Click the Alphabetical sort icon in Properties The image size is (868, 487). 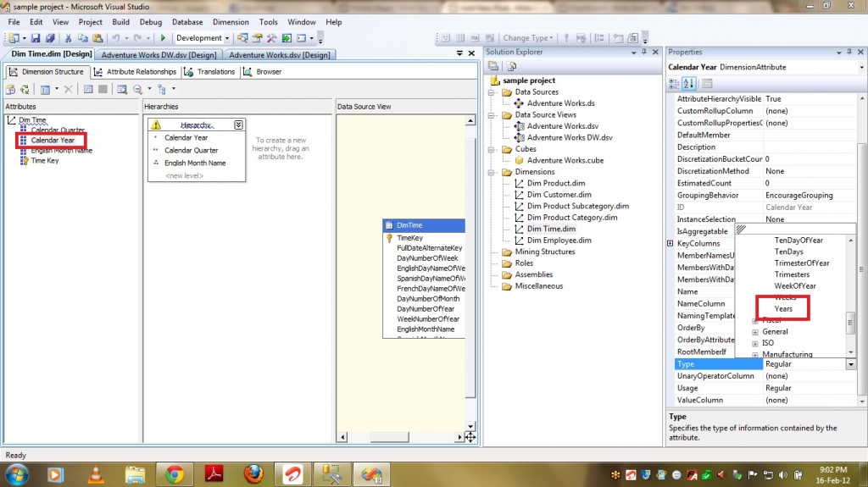pyautogui.click(x=689, y=83)
